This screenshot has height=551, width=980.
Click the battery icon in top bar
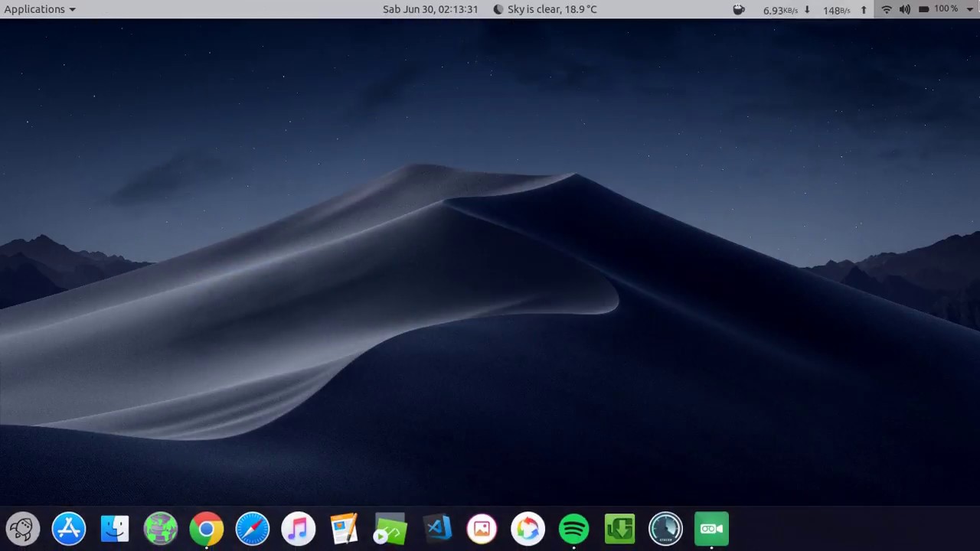pyautogui.click(x=923, y=9)
